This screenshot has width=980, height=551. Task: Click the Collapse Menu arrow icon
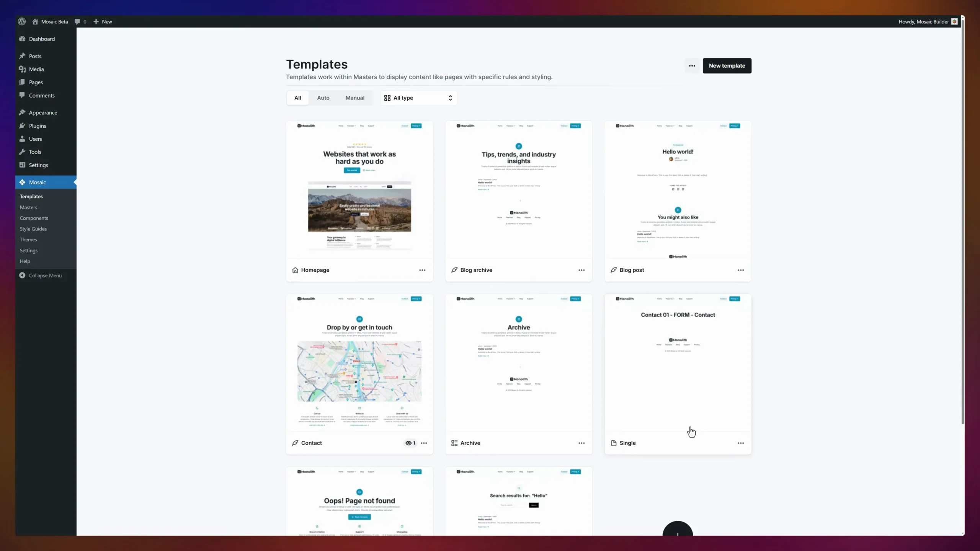click(x=22, y=275)
